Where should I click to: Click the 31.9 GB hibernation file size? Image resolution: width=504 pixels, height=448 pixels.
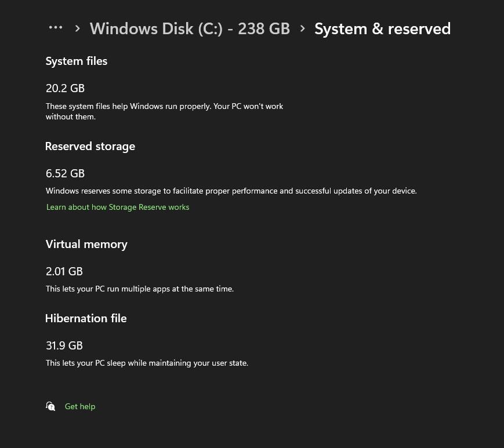pyautogui.click(x=64, y=345)
